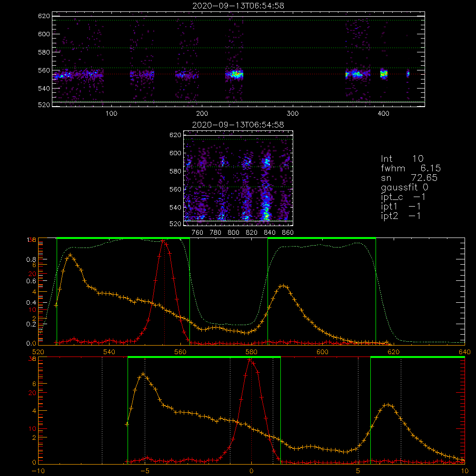Image resolution: width=476 pixels, height=476 pixels.
Task: Click x-axis label 760 under the small middle image
Action: [198, 233]
